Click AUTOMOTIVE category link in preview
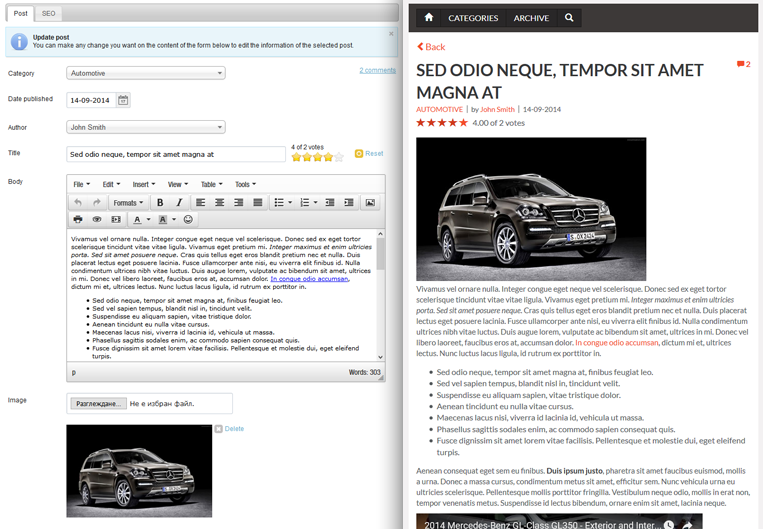This screenshot has height=529, width=763. (439, 109)
